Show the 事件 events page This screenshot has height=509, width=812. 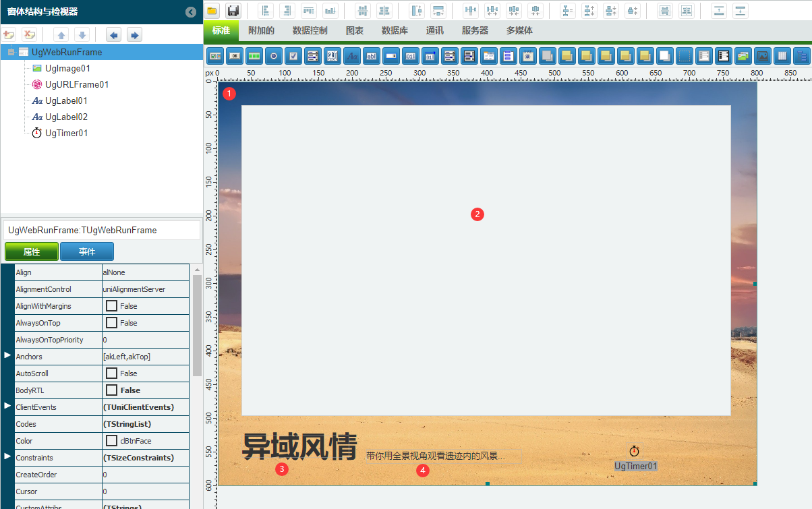(87, 251)
